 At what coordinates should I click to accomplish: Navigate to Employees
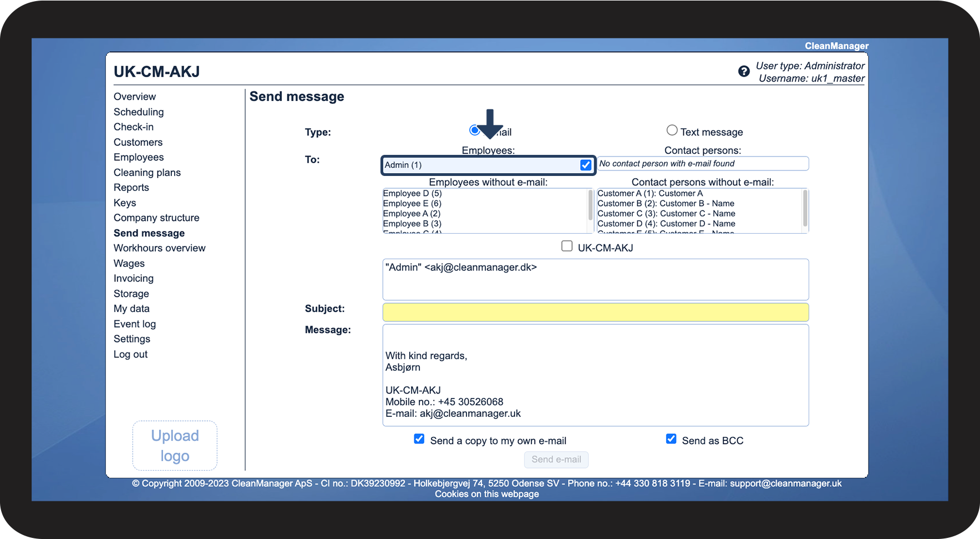[x=139, y=158]
